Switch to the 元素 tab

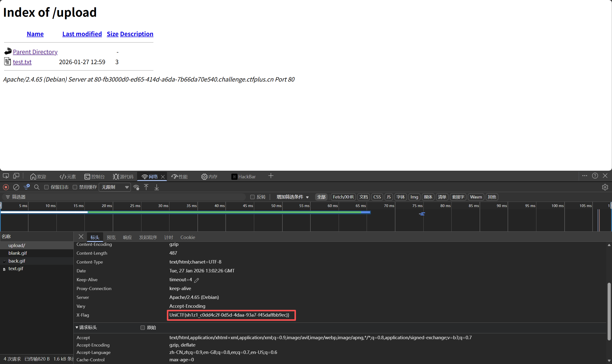[68, 177]
